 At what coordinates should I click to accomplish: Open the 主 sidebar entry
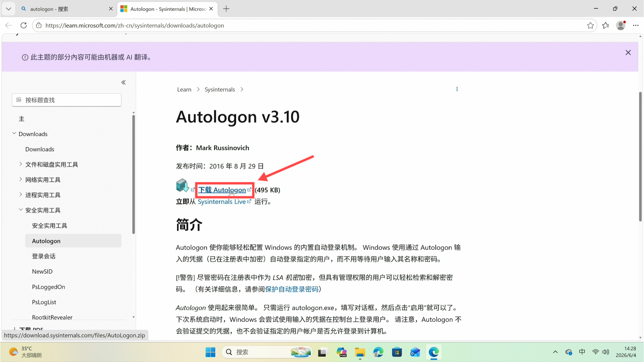click(21, 119)
